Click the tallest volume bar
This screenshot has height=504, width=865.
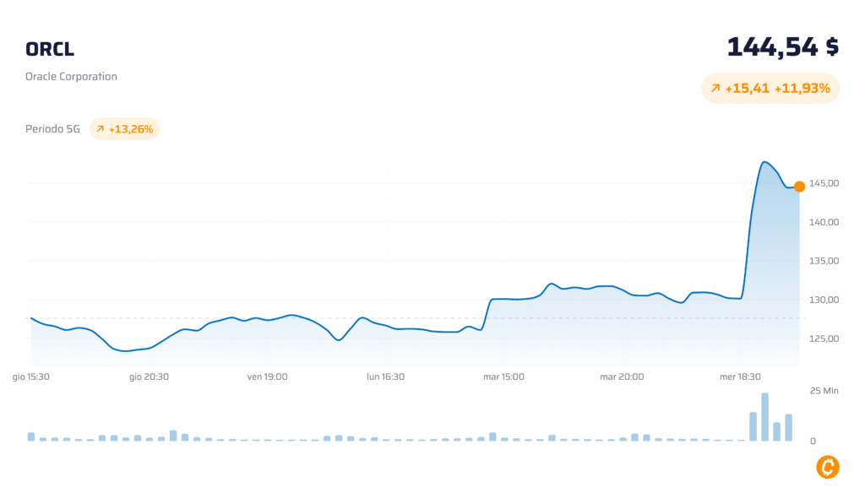[x=765, y=417]
